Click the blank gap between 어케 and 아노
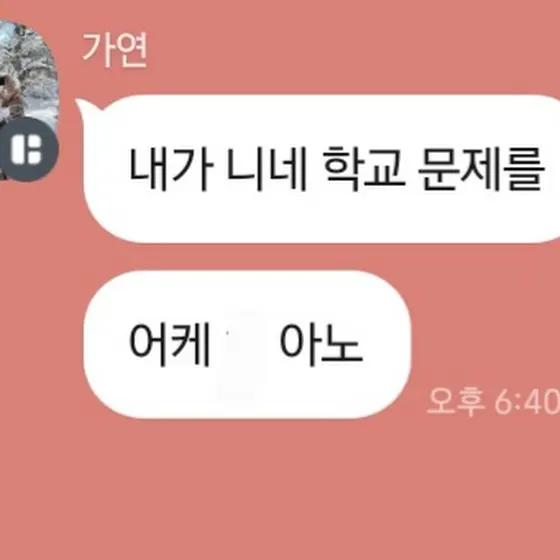This screenshot has width=560, height=560. pos(245,345)
